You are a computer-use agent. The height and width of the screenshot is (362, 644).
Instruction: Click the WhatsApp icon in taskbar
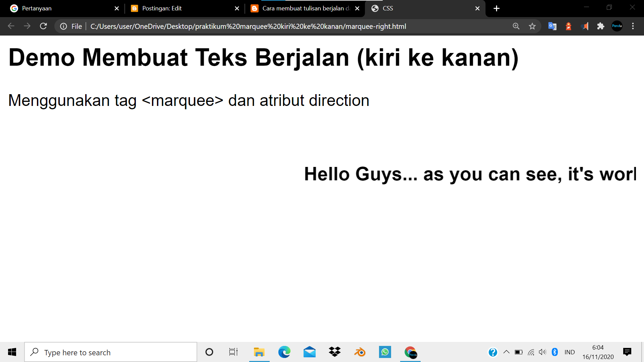[385, 352]
